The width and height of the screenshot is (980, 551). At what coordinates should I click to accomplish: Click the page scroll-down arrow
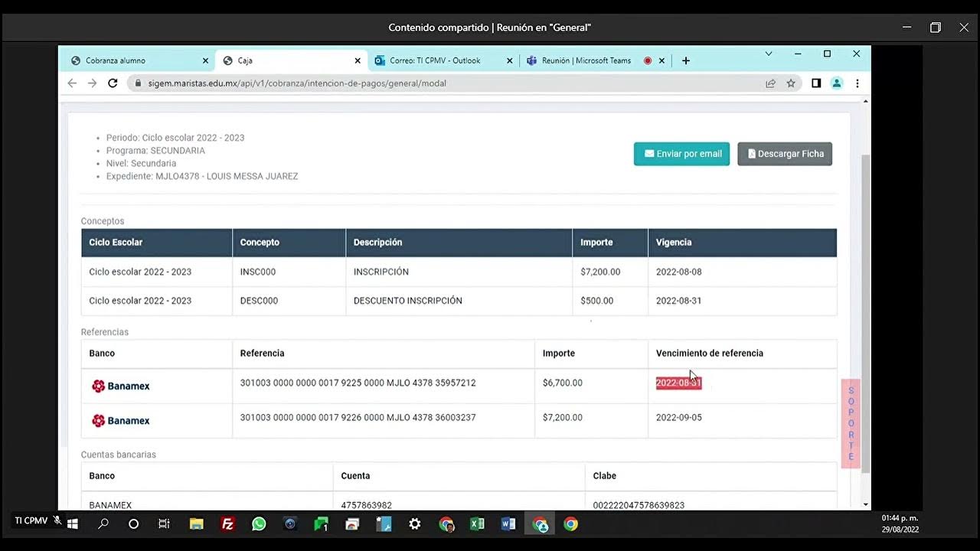(866, 504)
